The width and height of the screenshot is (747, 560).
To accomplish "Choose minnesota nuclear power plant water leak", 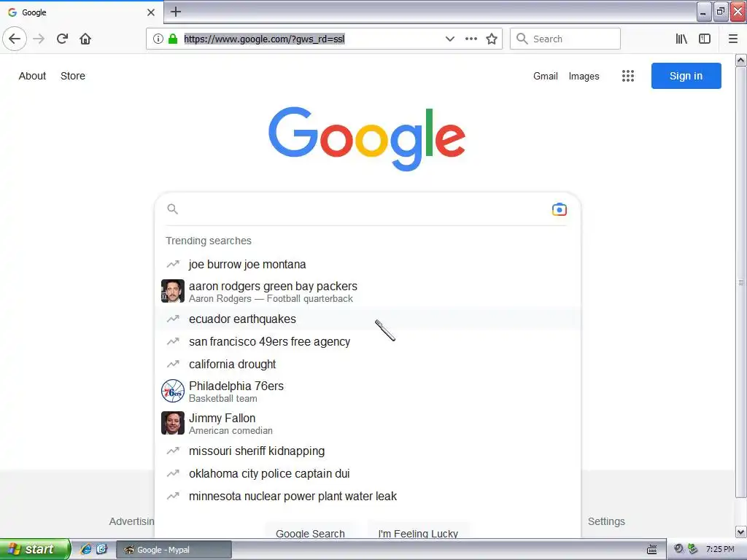I will (x=368, y=496).
